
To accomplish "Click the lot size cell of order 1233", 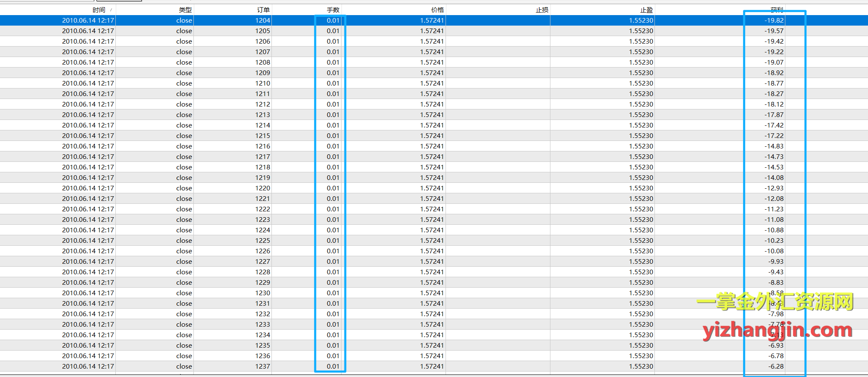I will tap(333, 324).
